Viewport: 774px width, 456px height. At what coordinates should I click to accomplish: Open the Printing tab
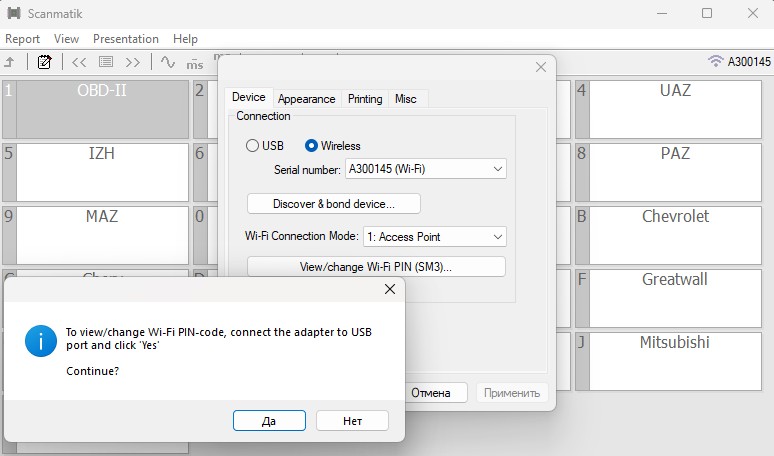pos(365,99)
